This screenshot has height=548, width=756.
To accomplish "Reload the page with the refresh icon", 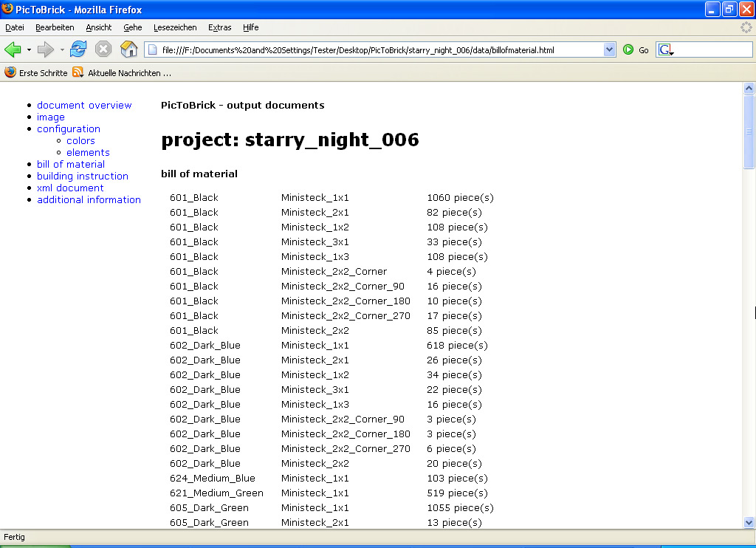I will pos(78,49).
